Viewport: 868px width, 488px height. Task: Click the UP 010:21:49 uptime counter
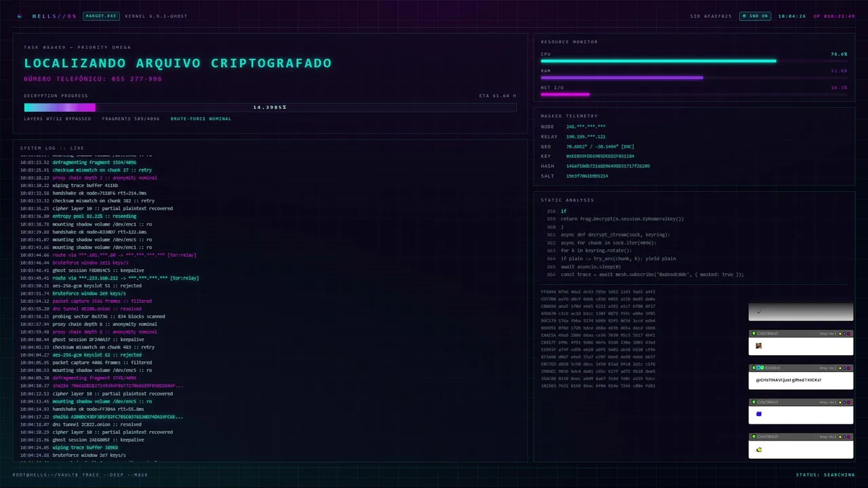[834, 16]
